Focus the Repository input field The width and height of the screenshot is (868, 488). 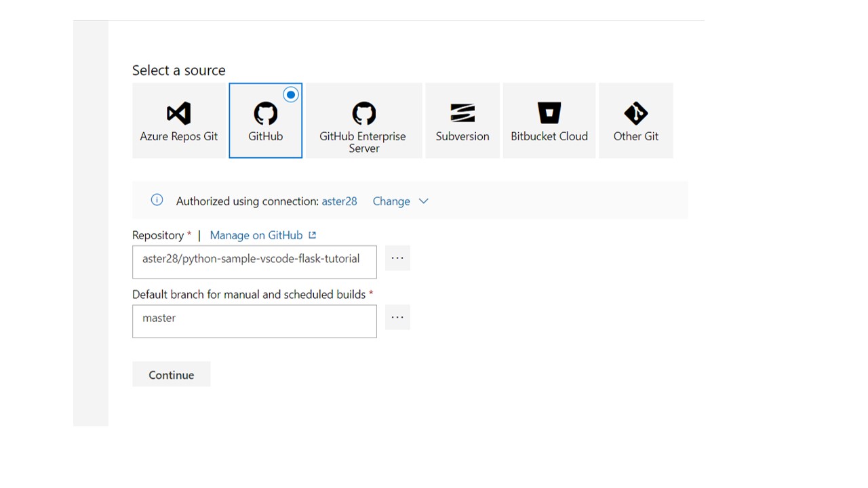pos(254,262)
